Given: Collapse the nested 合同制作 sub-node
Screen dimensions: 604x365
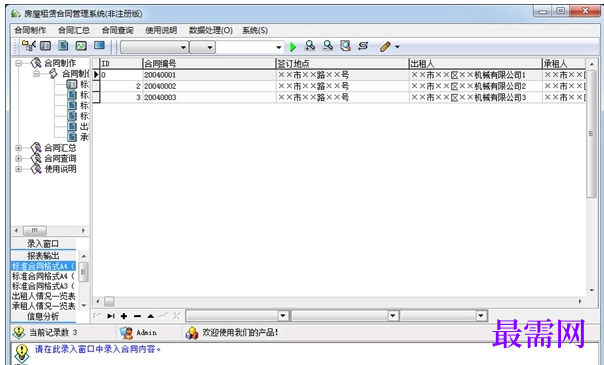Looking at the screenshot, I should click(36, 74).
